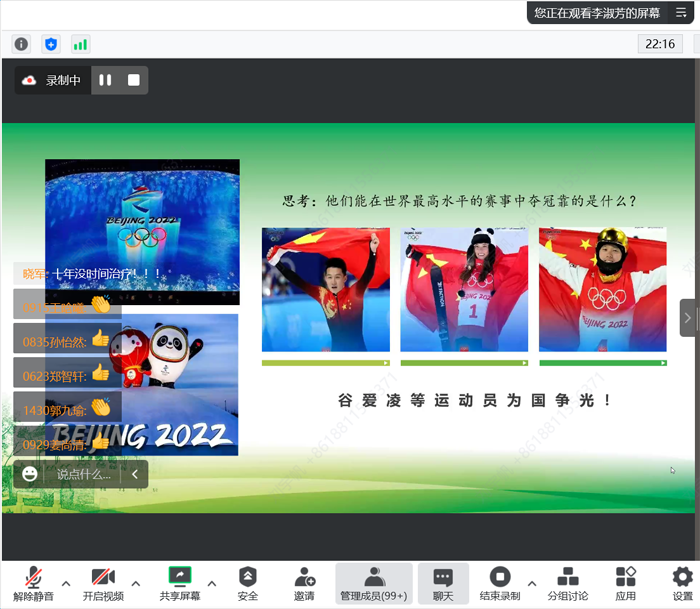The image size is (700, 609).
Task: Open the meeting info icon
Action: 21,44
